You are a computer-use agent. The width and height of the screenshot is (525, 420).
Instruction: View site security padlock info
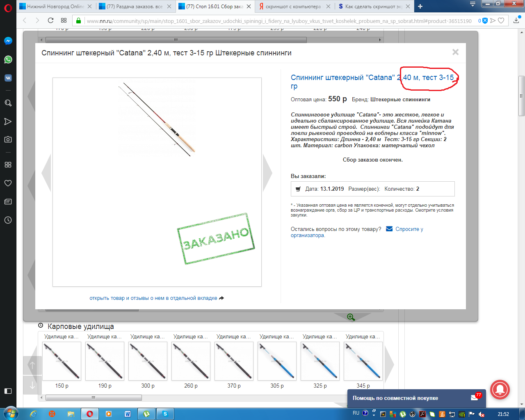pyautogui.click(x=78, y=21)
